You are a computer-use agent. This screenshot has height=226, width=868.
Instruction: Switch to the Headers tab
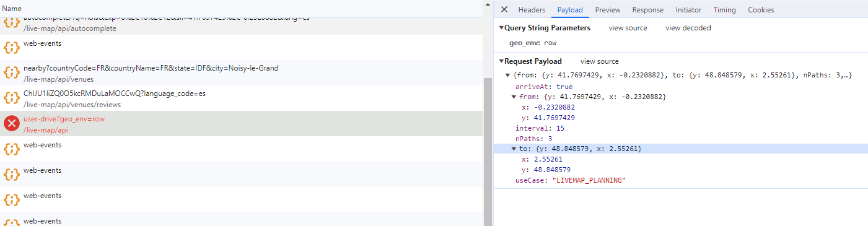click(x=532, y=9)
